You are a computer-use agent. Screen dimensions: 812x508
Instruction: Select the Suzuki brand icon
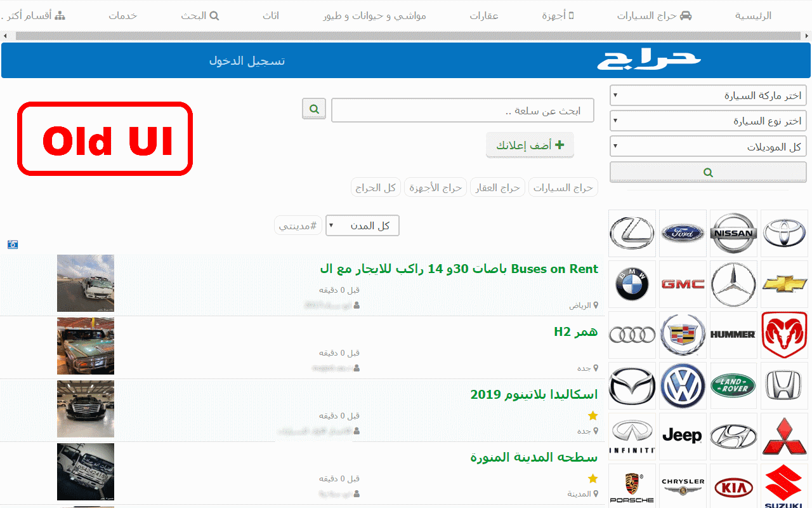click(784, 486)
